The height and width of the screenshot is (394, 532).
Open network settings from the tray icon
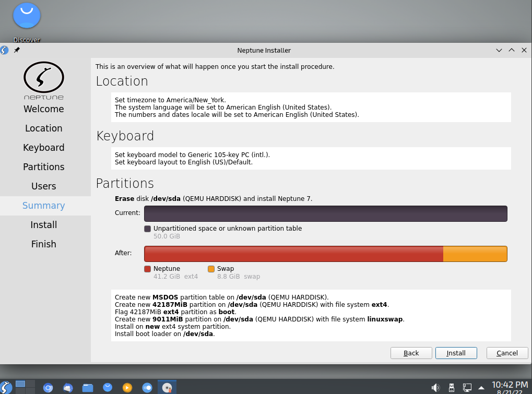click(x=466, y=387)
